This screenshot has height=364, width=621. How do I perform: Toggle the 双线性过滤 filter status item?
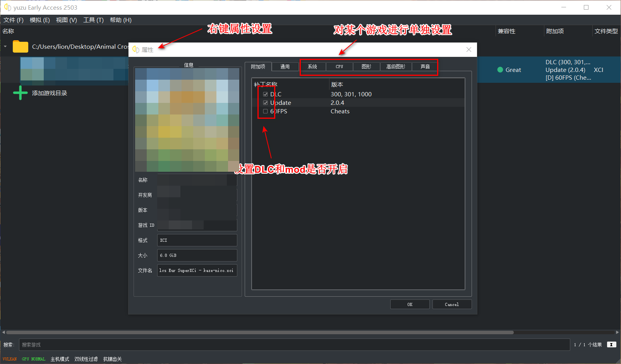[x=86, y=359]
